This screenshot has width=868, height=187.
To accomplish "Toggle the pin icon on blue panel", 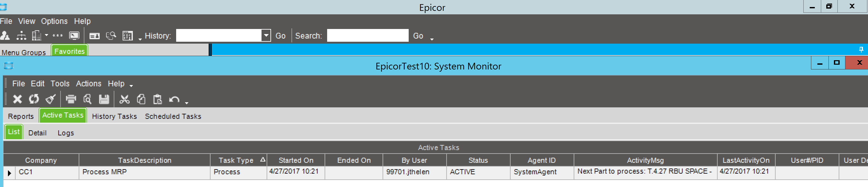I will coord(861,50).
